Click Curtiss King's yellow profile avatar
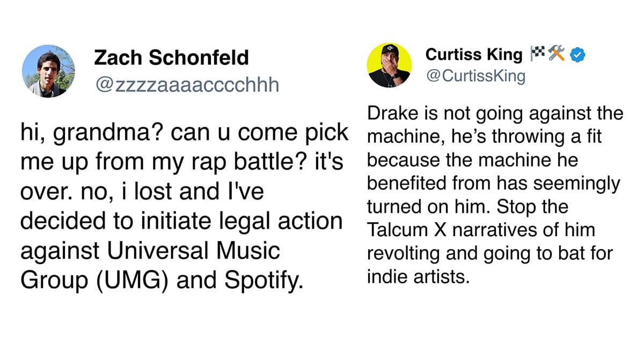Image resolution: width=644 pixels, height=337 pixels. coord(389,65)
